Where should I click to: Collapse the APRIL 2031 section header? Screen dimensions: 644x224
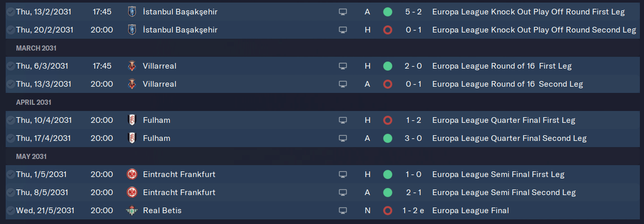tap(34, 102)
